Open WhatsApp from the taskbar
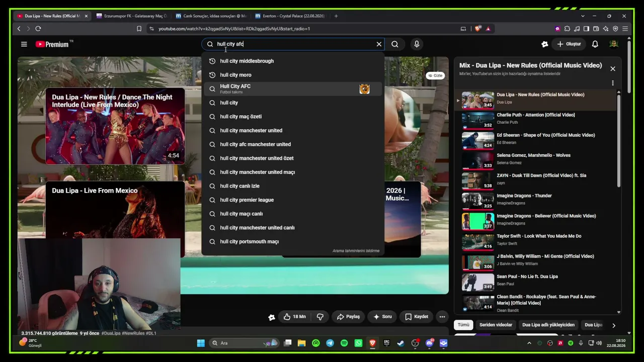This screenshot has width=644, height=362. tap(358, 343)
